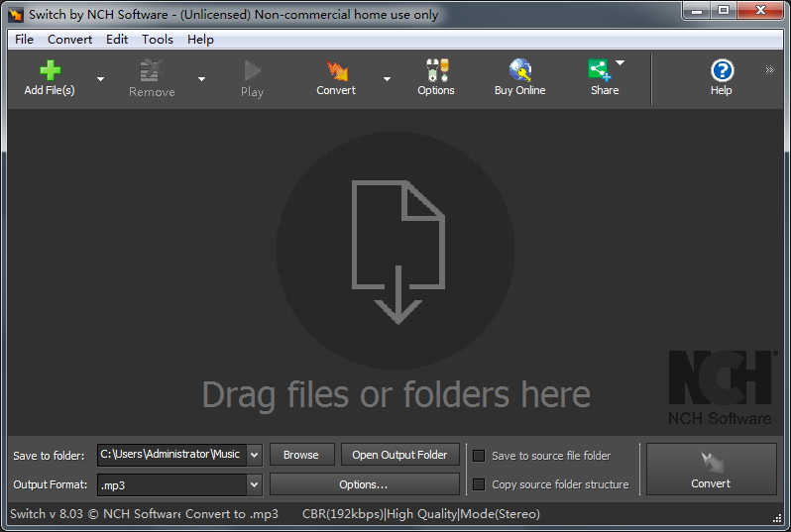
Task: Open the blue Help question mark icon
Action: (x=722, y=70)
